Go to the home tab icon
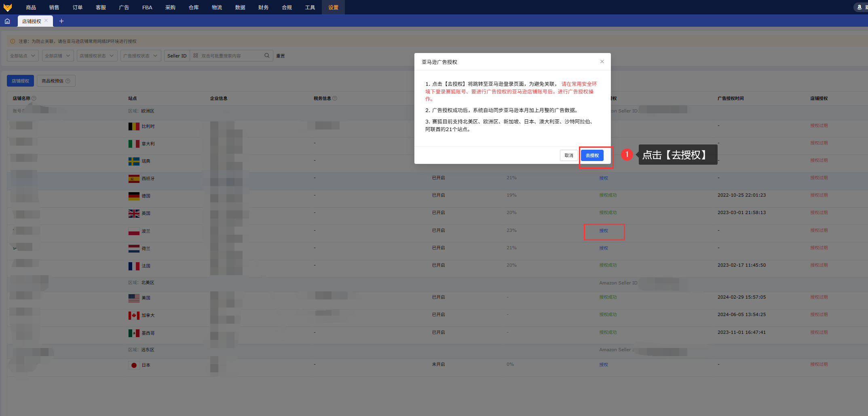Image resolution: width=868 pixels, height=416 pixels. (x=7, y=21)
